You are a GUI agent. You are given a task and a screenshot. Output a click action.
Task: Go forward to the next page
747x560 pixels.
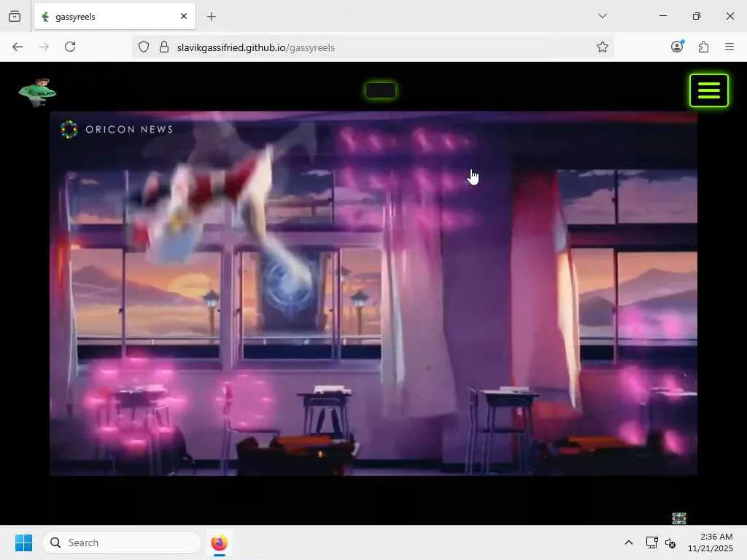coord(44,47)
